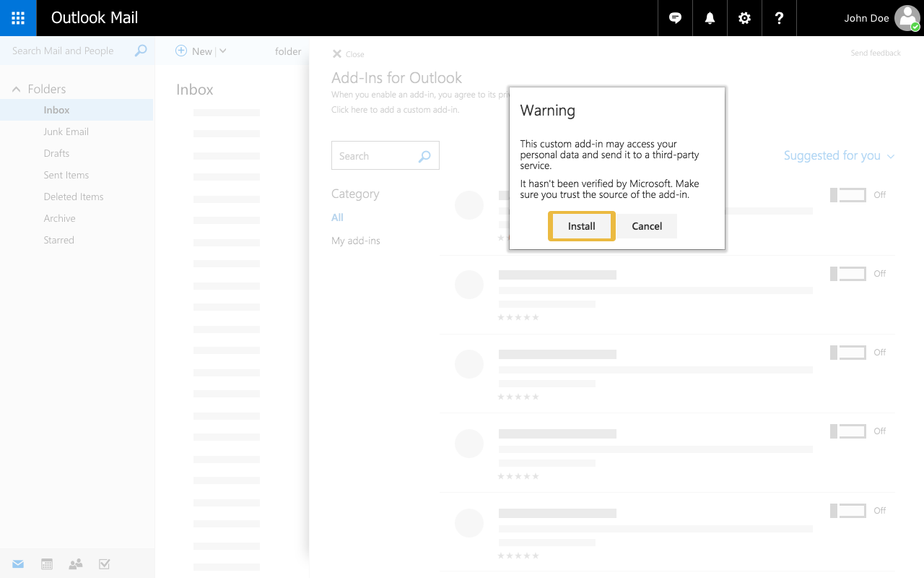This screenshot has height=578, width=924.
Task: Toggle the third add-in switch on
Action: point(848,353)
